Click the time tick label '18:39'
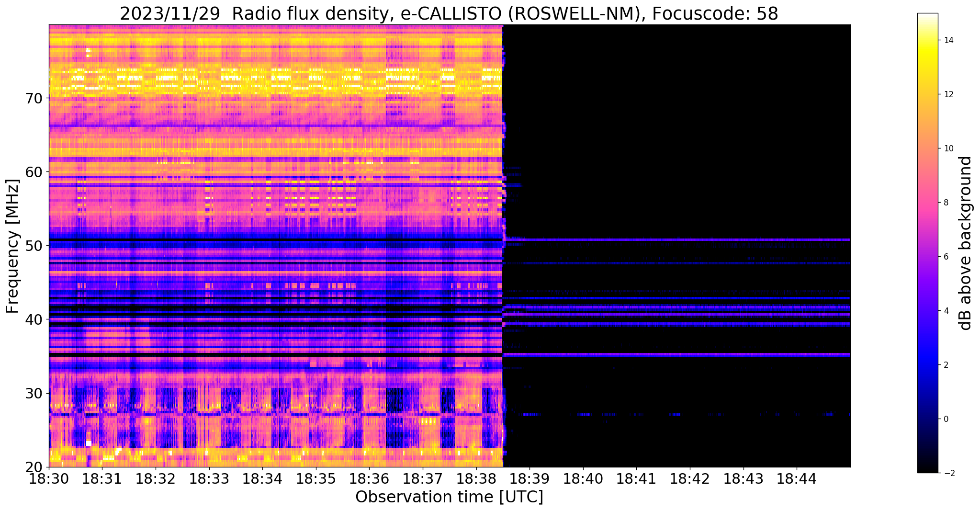The image size is (980, 511). pos(530,478)
